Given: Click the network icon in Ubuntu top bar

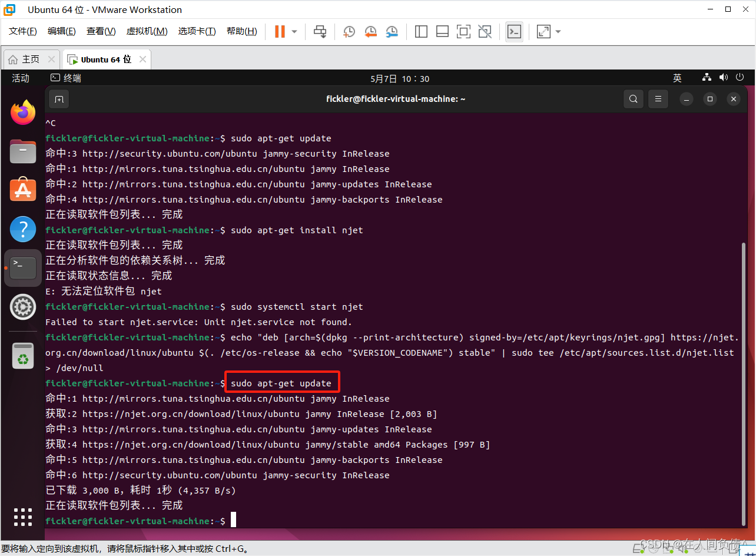Looking at the screenshot, I should click(707, 78).
